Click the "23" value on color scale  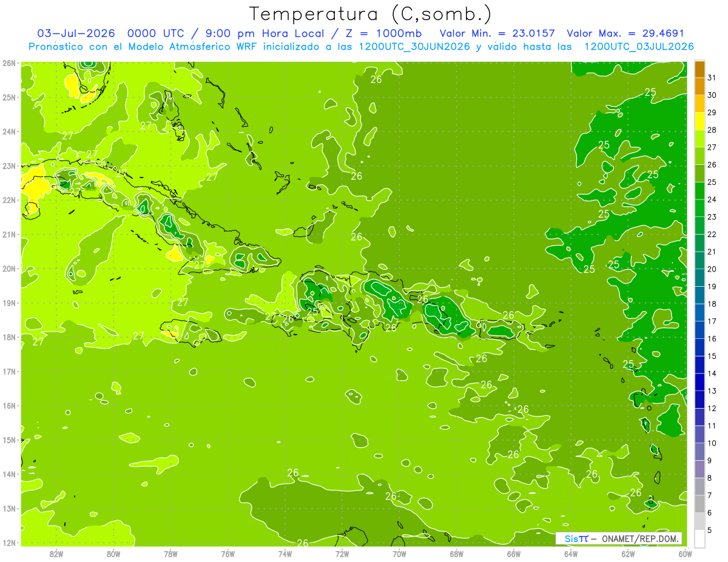712,216
